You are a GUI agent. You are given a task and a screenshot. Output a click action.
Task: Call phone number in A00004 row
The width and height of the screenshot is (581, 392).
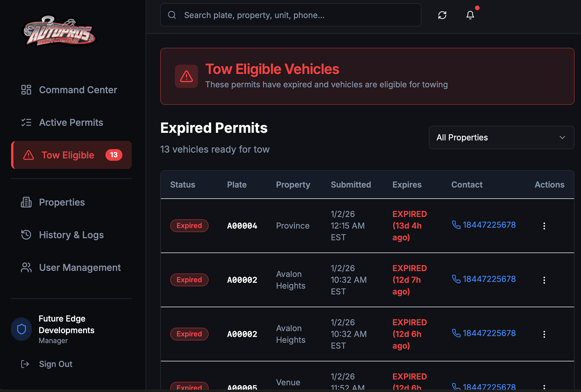(x=489, y=225)
